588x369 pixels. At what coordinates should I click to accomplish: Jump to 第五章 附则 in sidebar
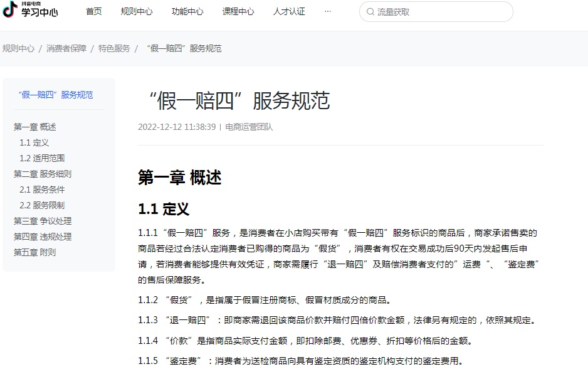point(35,252)
